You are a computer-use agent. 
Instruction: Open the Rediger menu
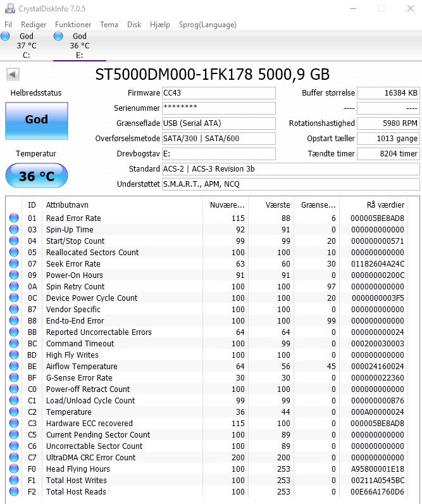point(34,25)
